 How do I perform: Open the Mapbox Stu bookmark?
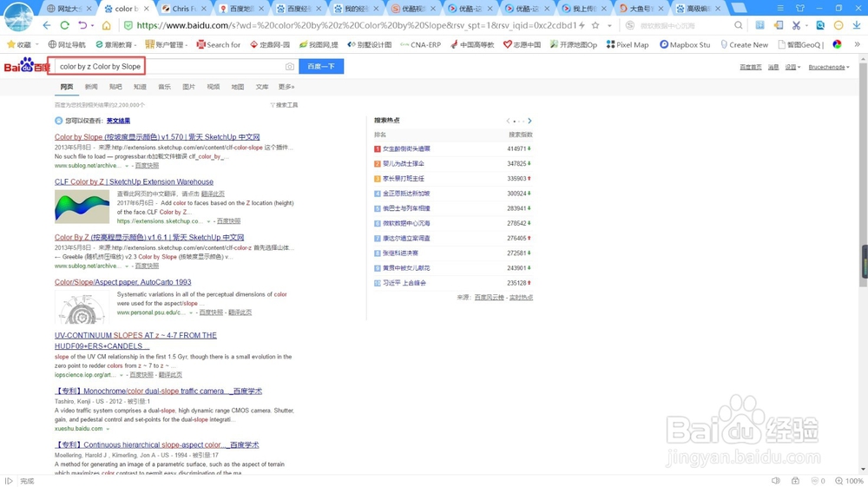[x=685, y=44]
